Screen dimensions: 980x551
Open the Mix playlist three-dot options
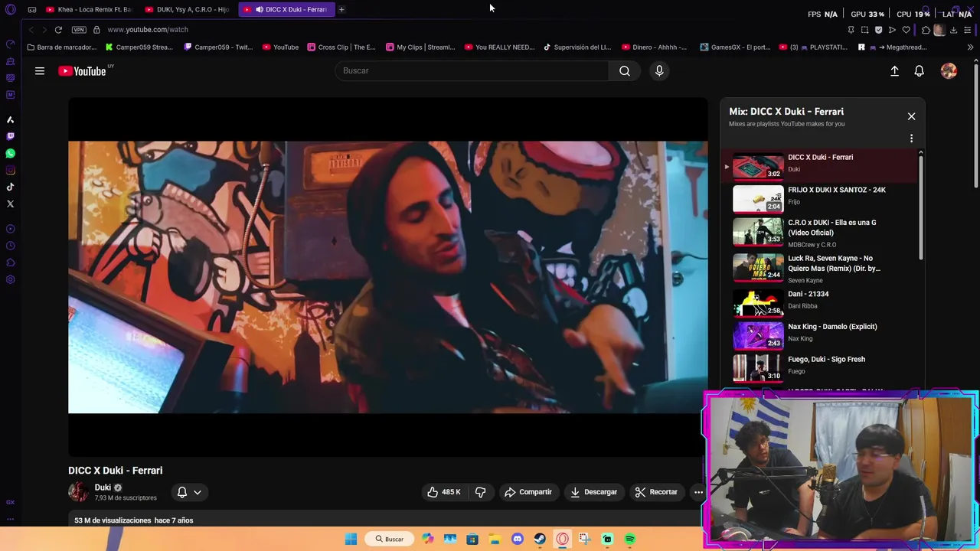(911, 139)
